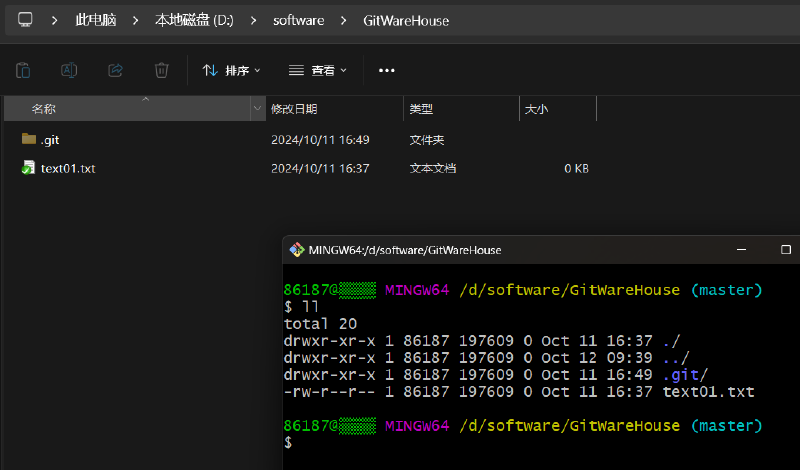
Task: Open the 查看 view dropdown
Action: 317,70
